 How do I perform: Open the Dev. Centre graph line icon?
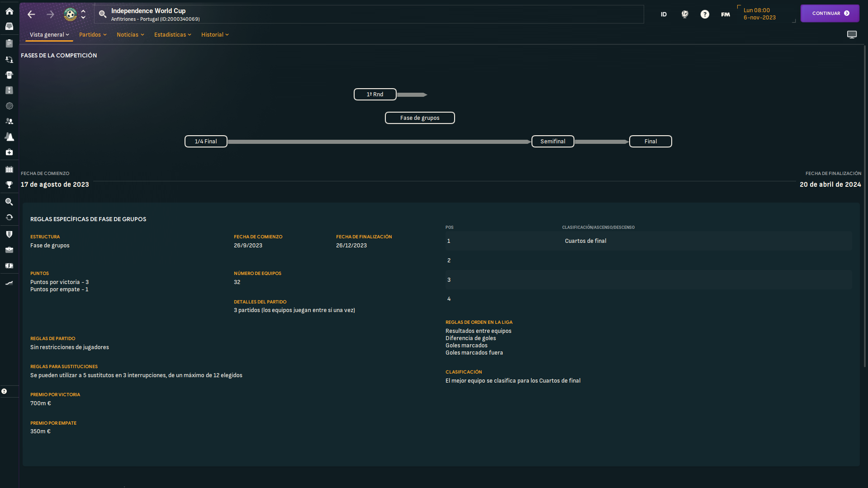[x=9, y=283]
